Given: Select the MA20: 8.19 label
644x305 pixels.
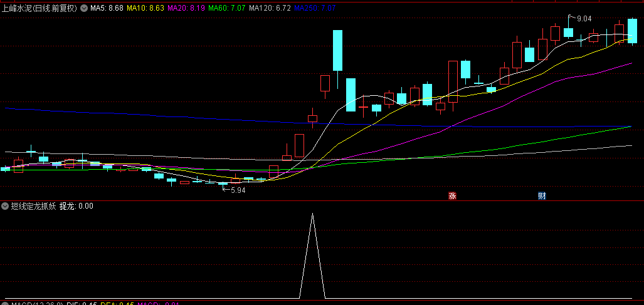Looking at the screenshot, I should [186, 8].
